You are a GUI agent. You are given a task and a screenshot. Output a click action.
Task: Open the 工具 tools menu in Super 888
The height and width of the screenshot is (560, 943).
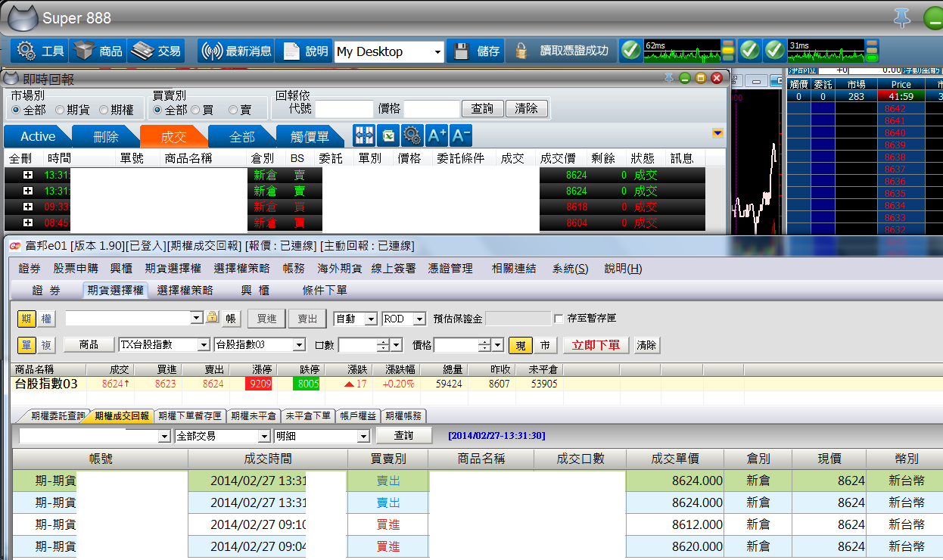(39, 51)
